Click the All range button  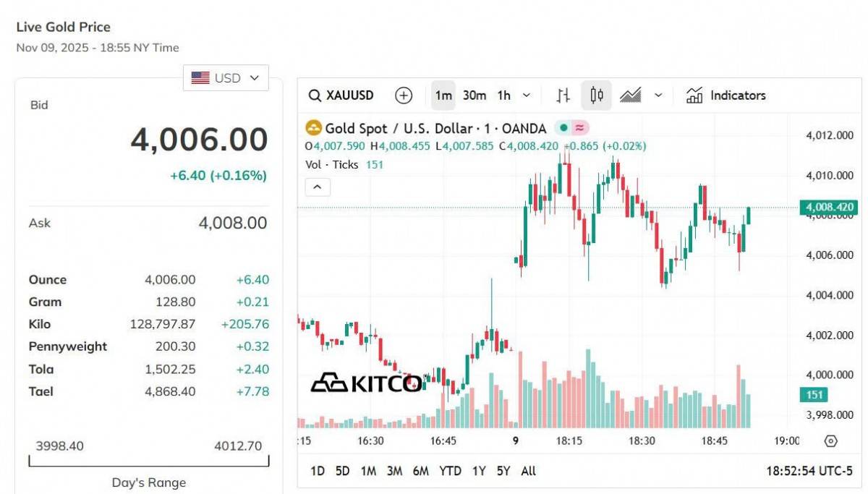(x=529, y=471)
